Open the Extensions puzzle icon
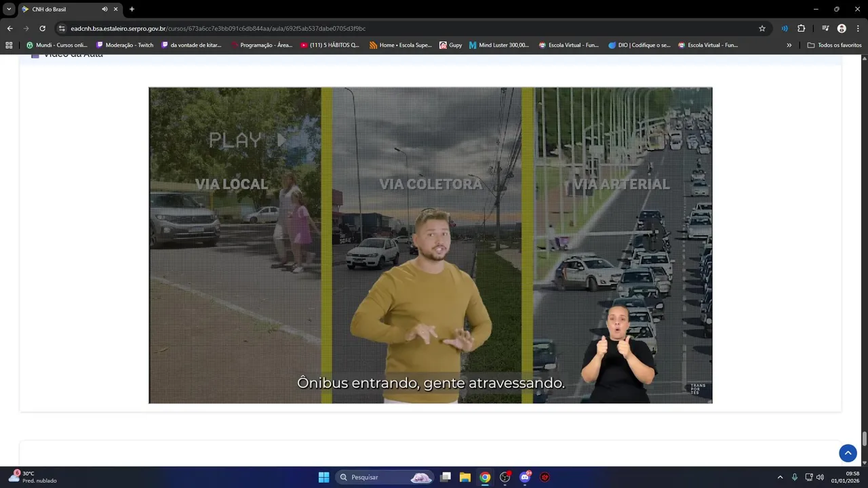 click(801, 28)
